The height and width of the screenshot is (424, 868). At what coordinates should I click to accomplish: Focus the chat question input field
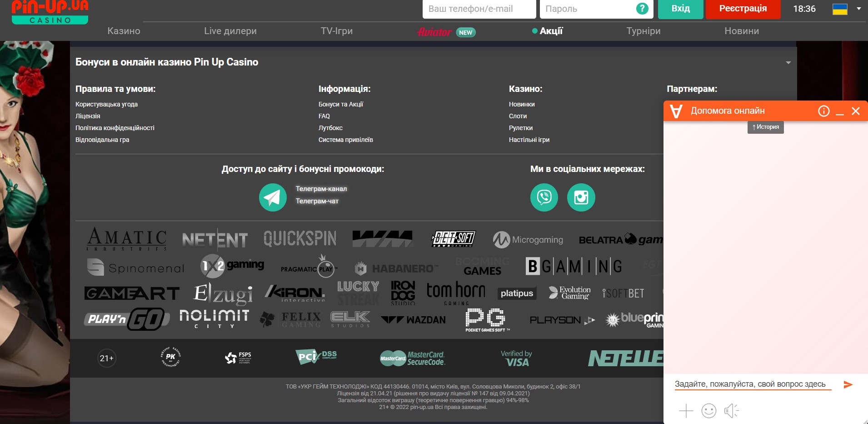753,384
